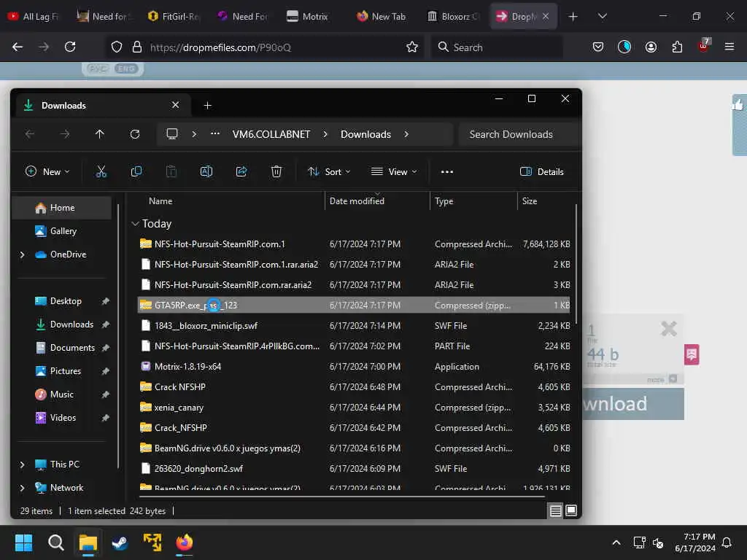Open the Firefox hamburger application menu
The image size is (747, 560).
pyautogui.click(x=729, y=47)
